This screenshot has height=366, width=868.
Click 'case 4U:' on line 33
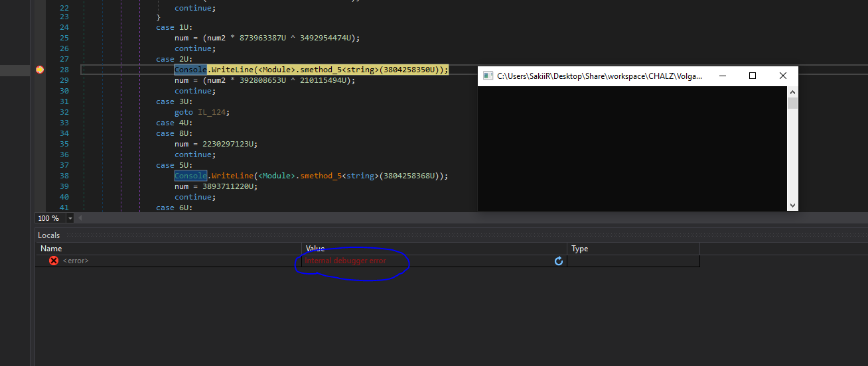point(175,123)
